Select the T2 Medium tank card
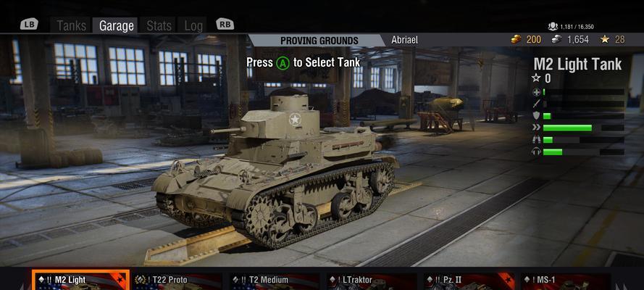 (x=275, y=281)
